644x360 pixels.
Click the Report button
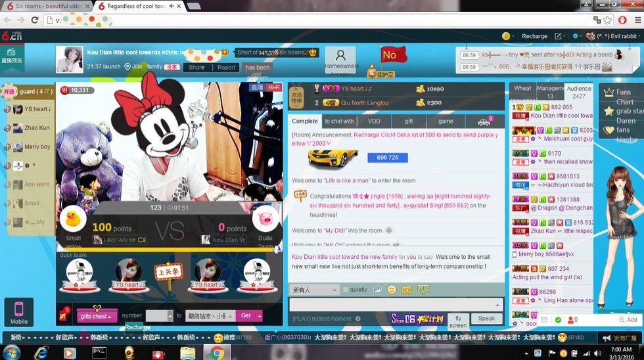pos(226,67)
